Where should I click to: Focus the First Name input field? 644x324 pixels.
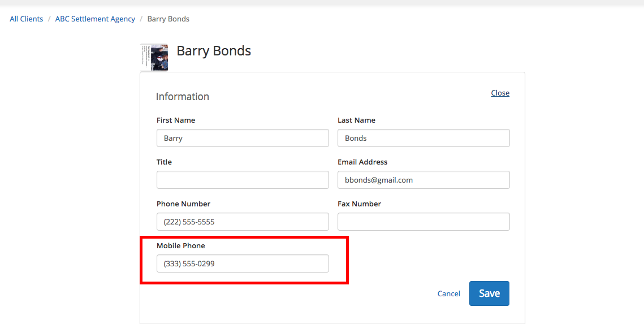point(243,138)
